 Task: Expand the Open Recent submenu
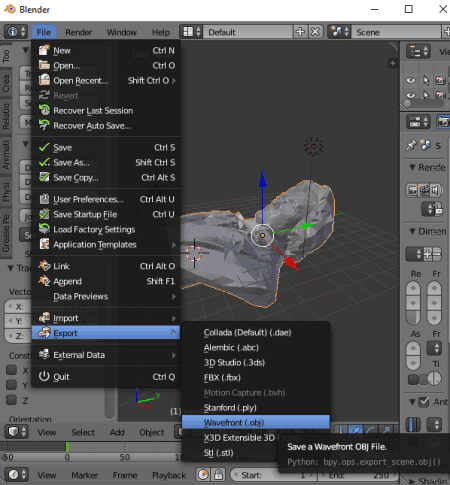point(174,80)
